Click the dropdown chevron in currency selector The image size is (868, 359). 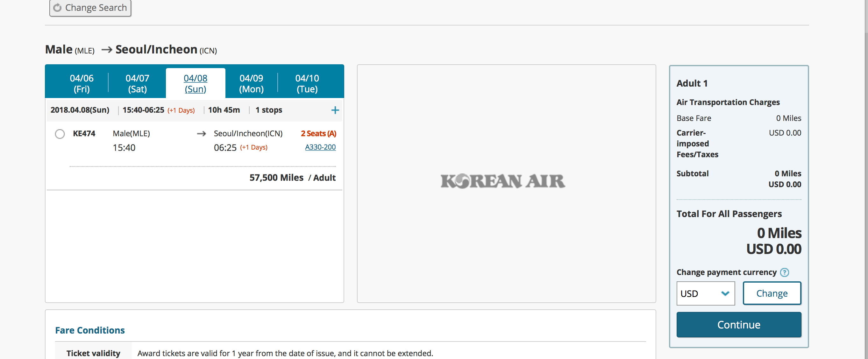click(x=725, y=293)
